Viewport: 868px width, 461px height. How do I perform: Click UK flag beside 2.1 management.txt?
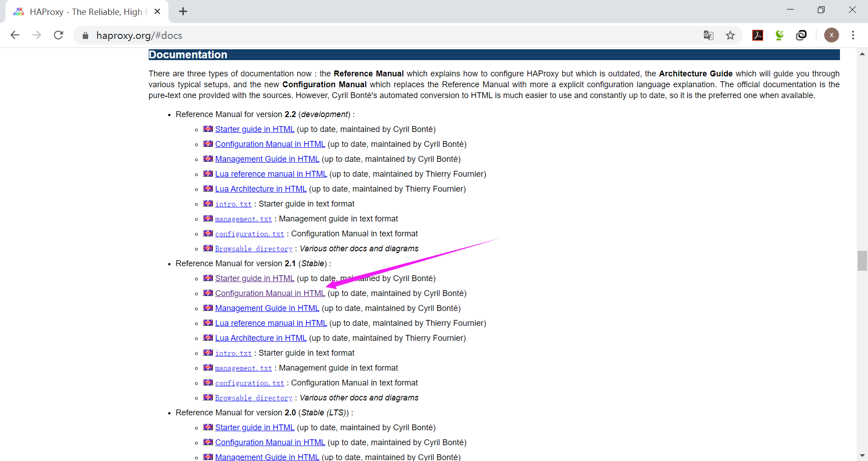coord(208,367)
